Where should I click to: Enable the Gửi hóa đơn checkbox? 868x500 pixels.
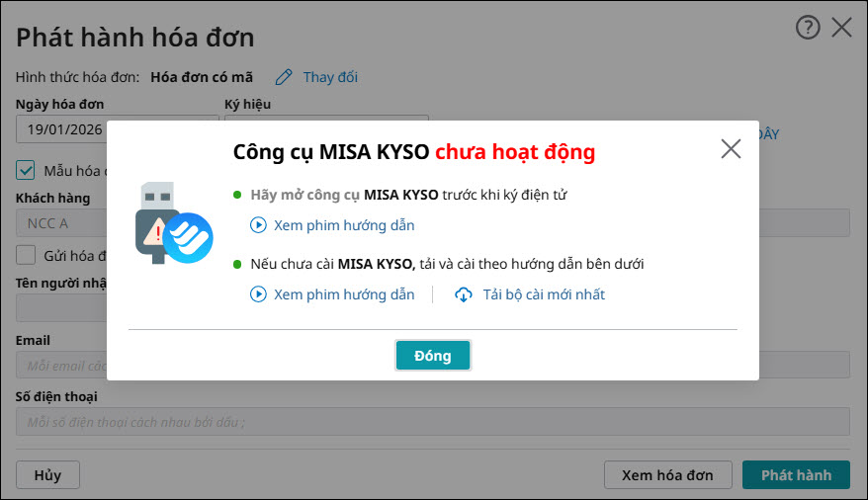[27, 255]
